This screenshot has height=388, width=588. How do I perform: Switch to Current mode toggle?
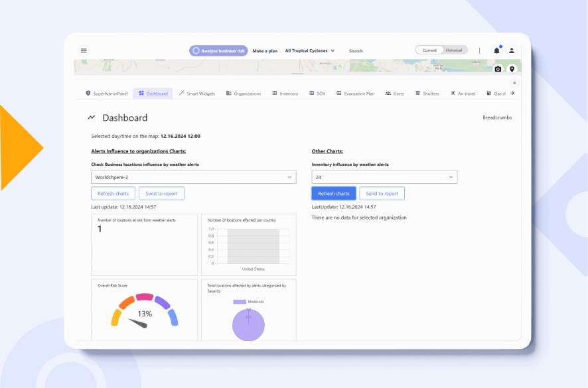[429, 50]
